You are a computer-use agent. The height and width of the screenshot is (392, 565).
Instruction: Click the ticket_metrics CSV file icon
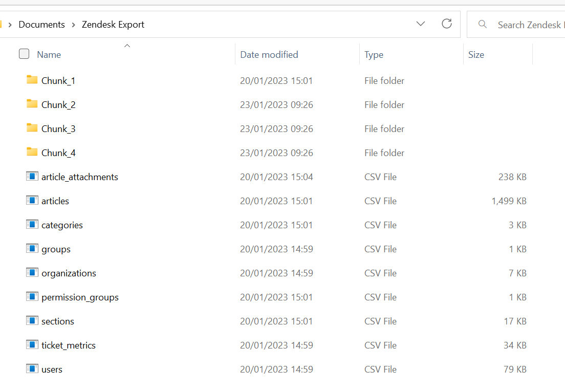[32, 345]
